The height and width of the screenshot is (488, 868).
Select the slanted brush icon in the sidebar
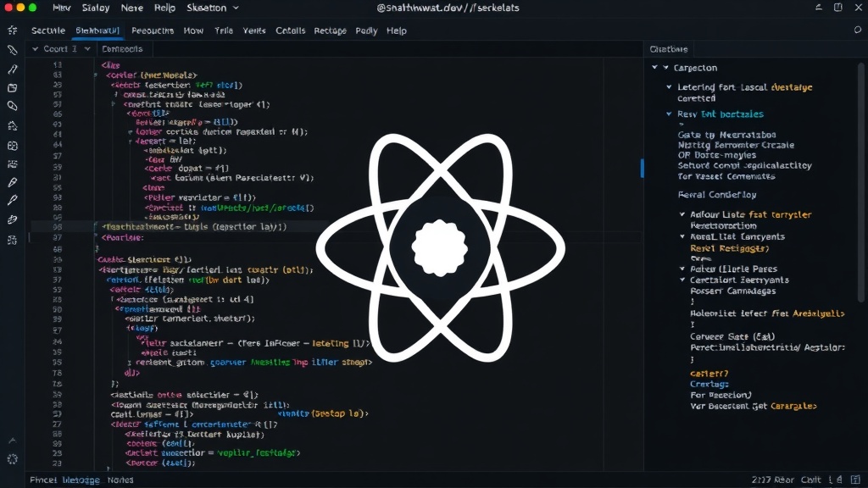click(12, 69)
